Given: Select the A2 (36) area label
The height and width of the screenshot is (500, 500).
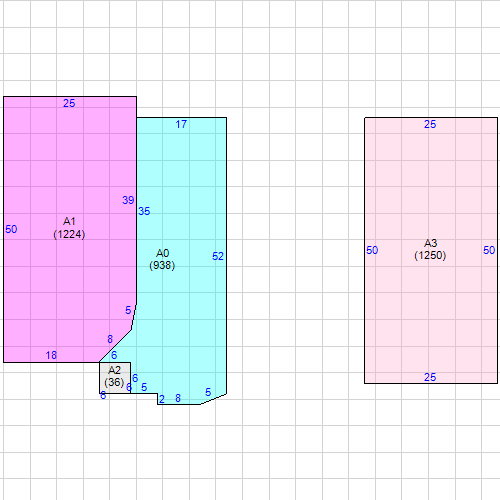Looking at the screenshot, I should [114, 376].
